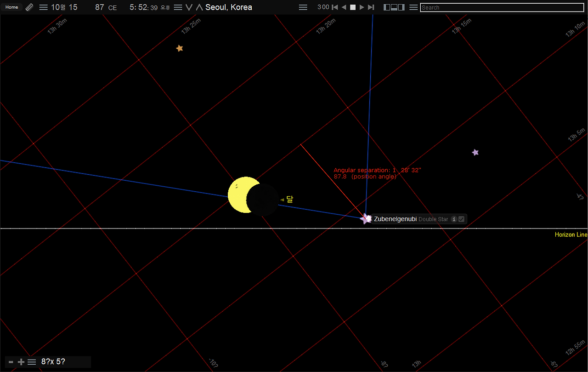Click the 13h 30m grid label

57,27
